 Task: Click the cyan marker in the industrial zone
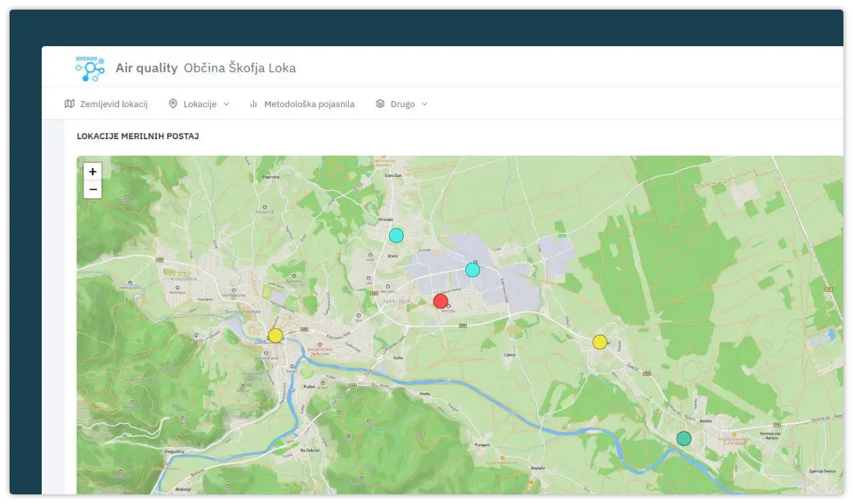[x=473, y=270]
